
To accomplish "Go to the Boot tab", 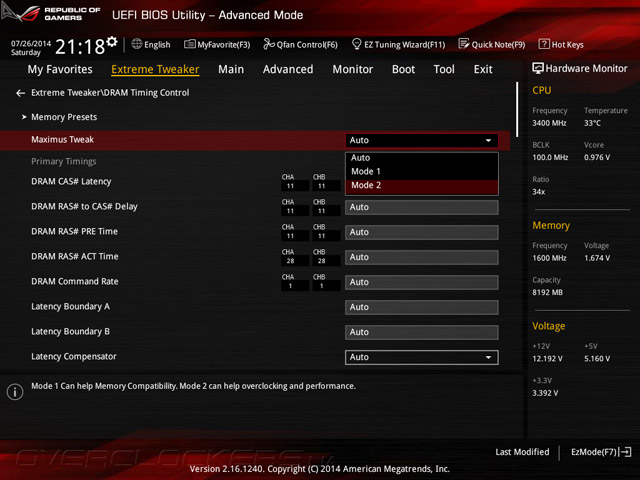I will (403, 69).
